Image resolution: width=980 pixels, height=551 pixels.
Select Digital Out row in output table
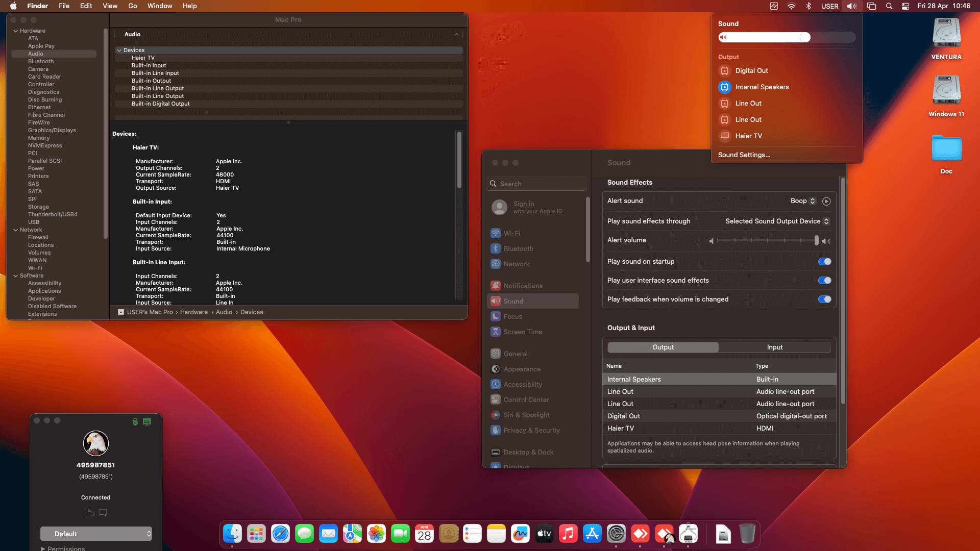click(x=719, y=416)
